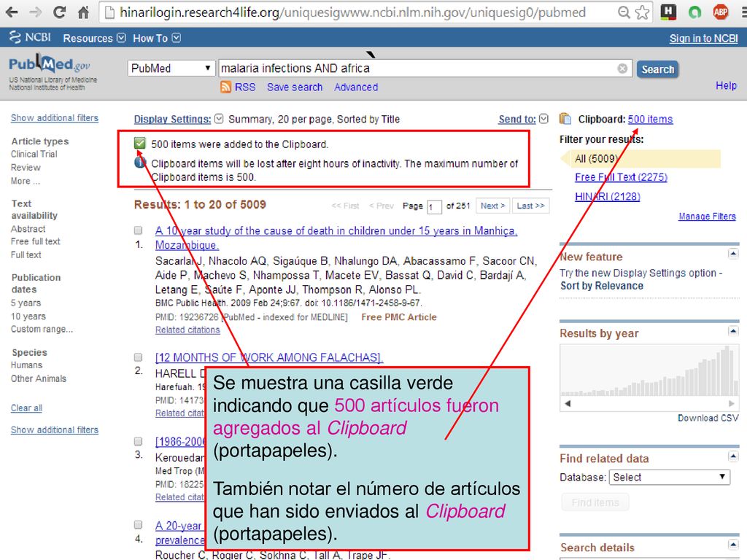
Task: Filter by Review article type
Action: click(x=26, y=168)
